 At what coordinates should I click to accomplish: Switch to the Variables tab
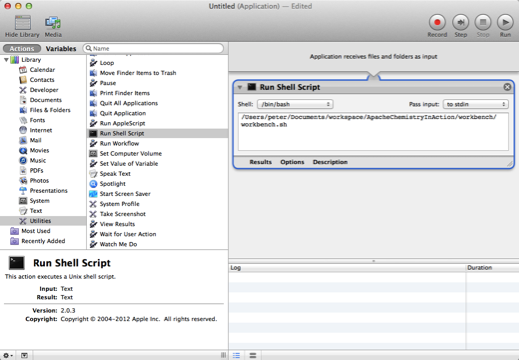tap(61, 49)
